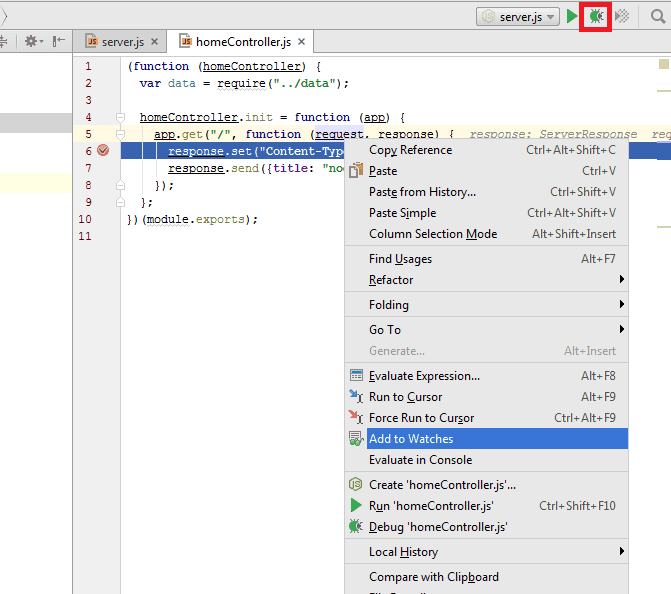Select Run to Cursor in context menu

click(x=405, y=397)
